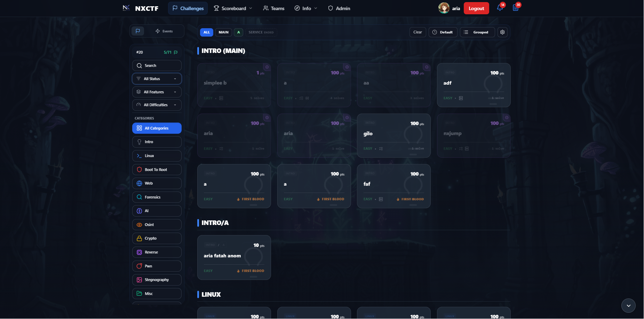Screen dimensions: 644x319
Task: Click the #20 rank text
Action: coord(140,52)
